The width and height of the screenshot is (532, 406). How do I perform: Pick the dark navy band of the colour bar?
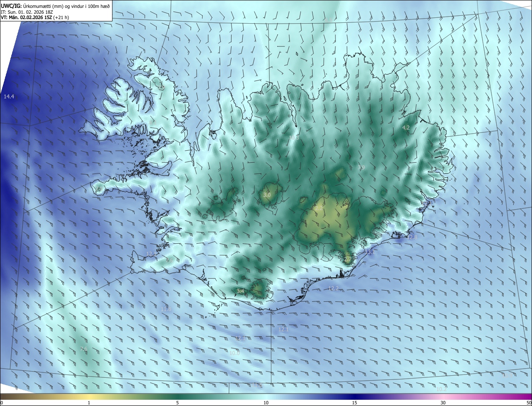pyautogui.click(x=355, y=396)
